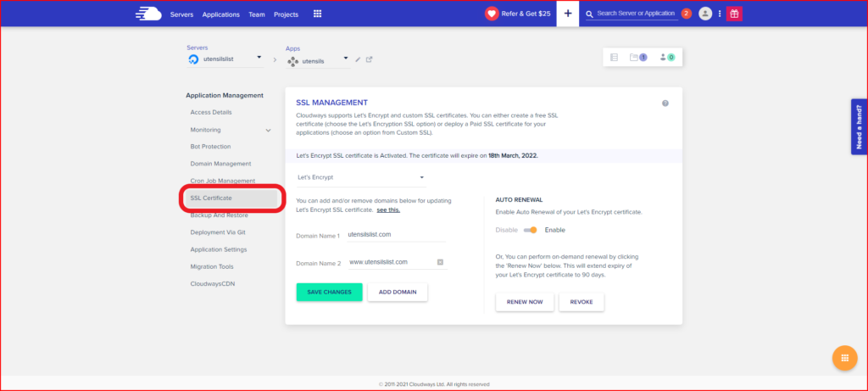The height and width of the screenshot is (391, 868).
Task: Click the AUTO RENEWAL heading
Action: click(x=520, y=200)
